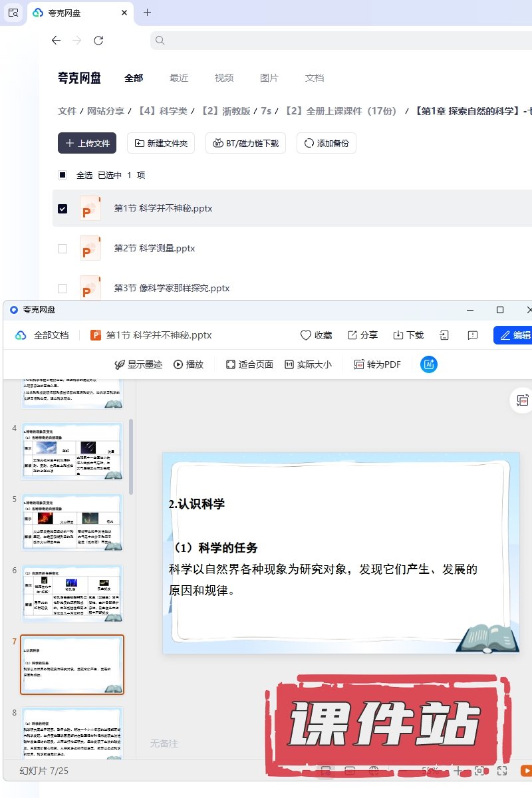Image resolution: width=532 pixels, height=798 pixels.
Task: Toggle the 全选 select all checkbox
Action: coord(63,176)
